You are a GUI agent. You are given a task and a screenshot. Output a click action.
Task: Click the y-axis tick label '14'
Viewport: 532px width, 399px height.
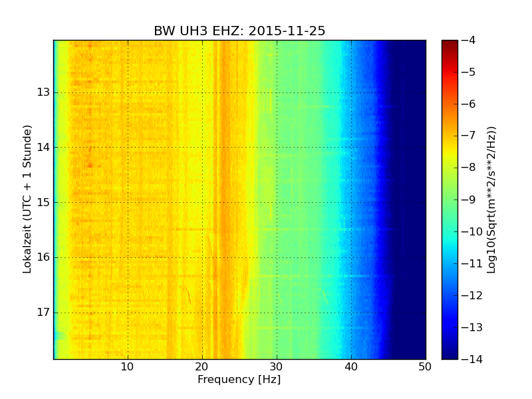(x=43, y=147)
